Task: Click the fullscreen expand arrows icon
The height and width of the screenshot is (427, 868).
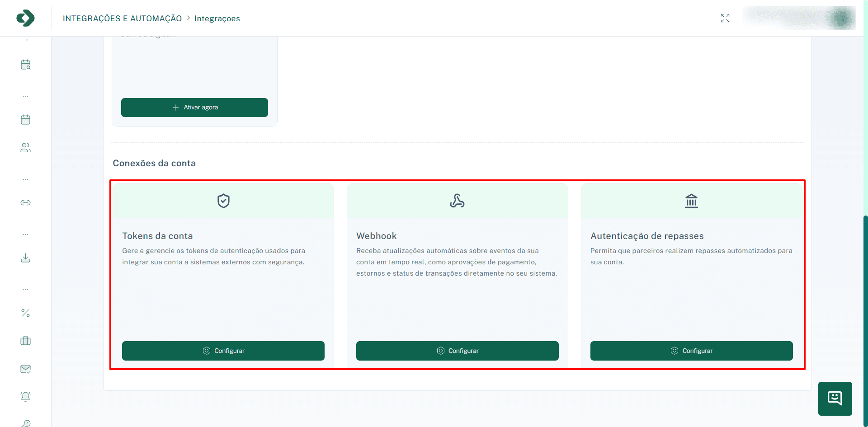Action: pyautogui.click(x=725, y=18)
